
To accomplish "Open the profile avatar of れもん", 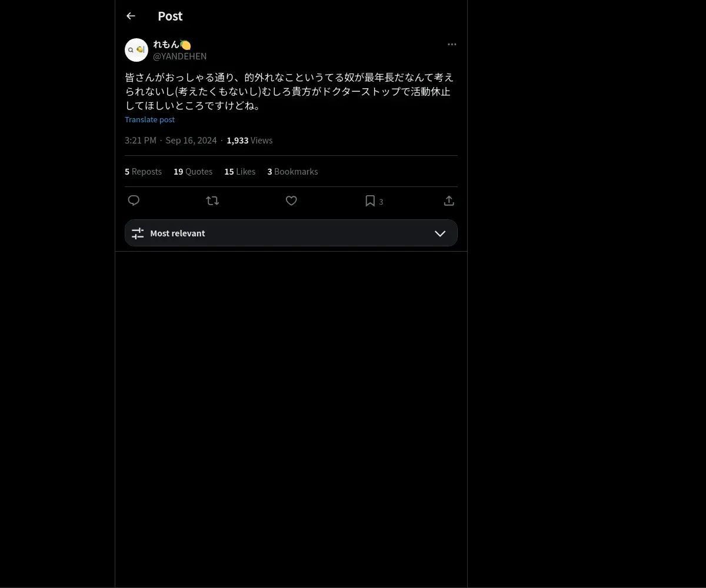I will (136, 50).
